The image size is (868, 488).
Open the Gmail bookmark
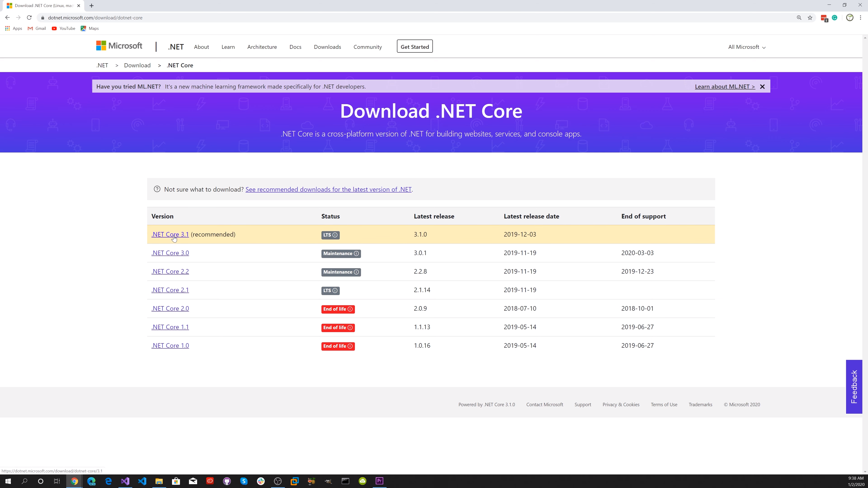click(x=37, y=28)
